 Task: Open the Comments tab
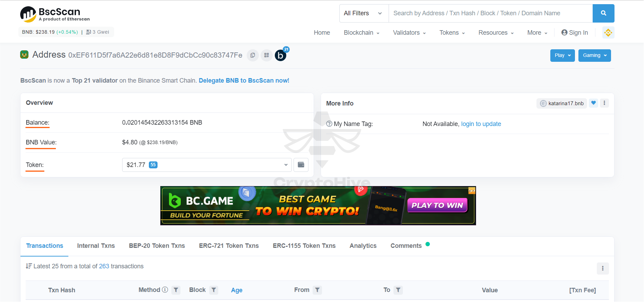coord(406,246)
